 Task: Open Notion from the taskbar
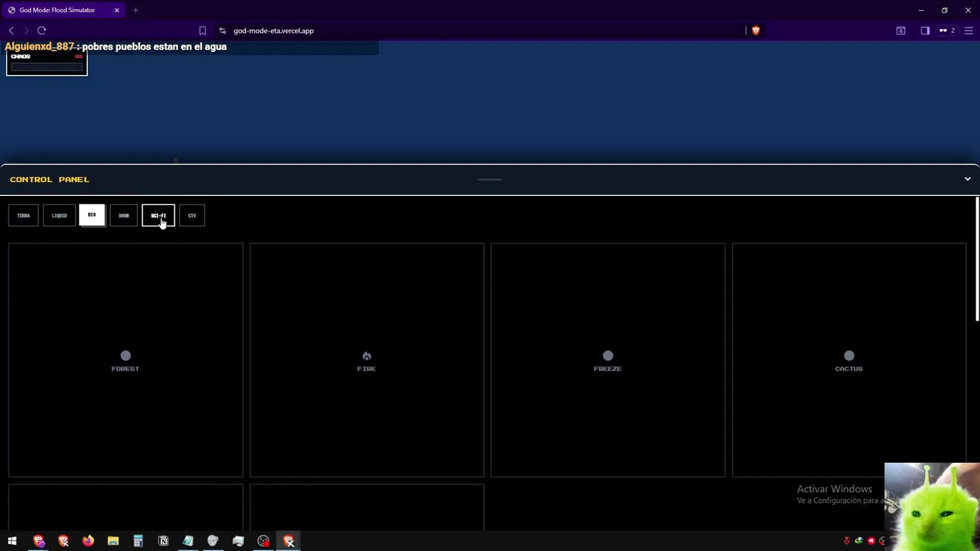[163, 541]
